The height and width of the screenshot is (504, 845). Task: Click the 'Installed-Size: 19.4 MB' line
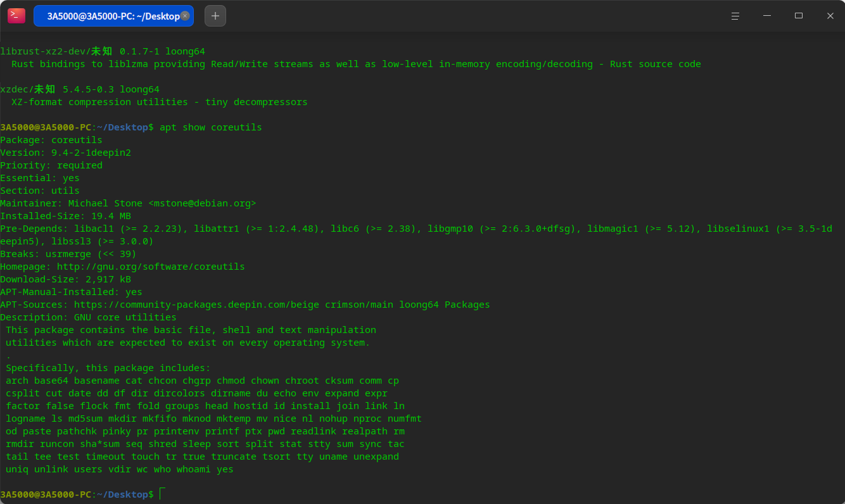[x=66, y=216]
